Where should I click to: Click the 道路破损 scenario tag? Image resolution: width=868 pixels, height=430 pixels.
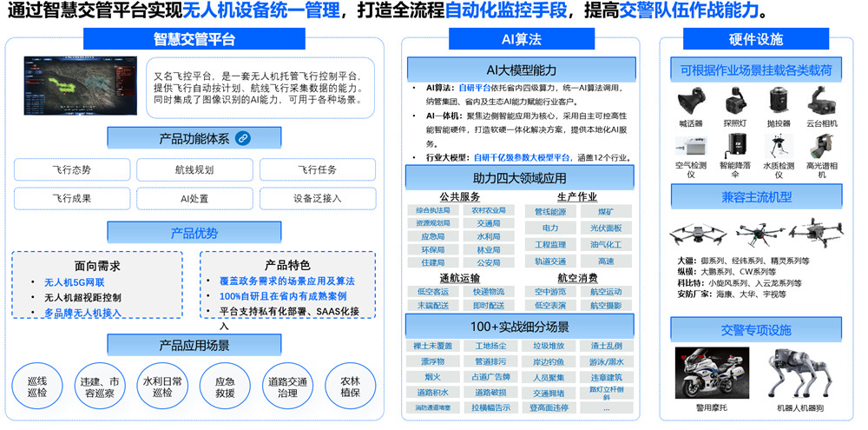490,393
